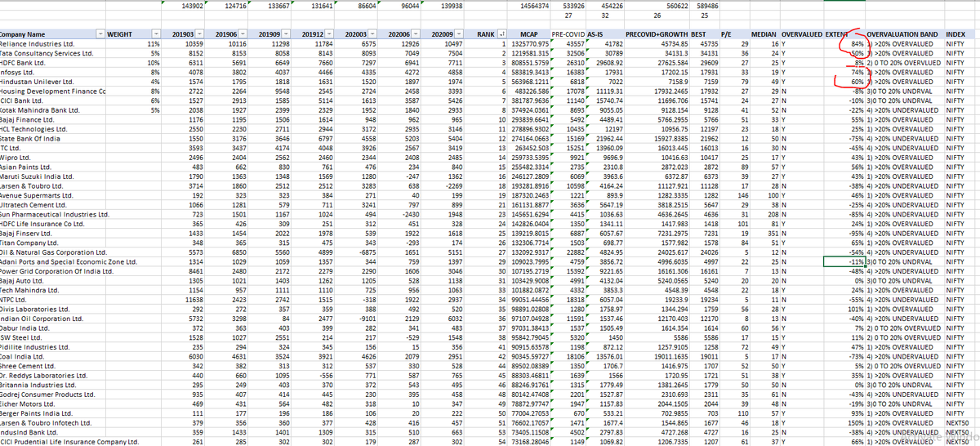Open the RANK column sort dropdown
The height and width of the screenshot is (446, 980).
pyautogui.click(x=502, y=33)
